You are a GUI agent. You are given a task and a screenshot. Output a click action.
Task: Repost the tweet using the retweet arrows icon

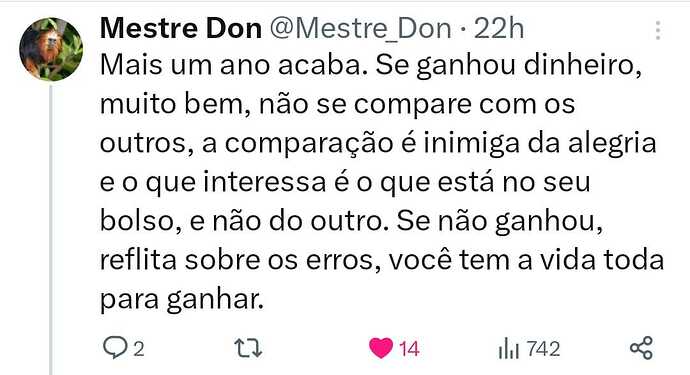coord(248,348)
